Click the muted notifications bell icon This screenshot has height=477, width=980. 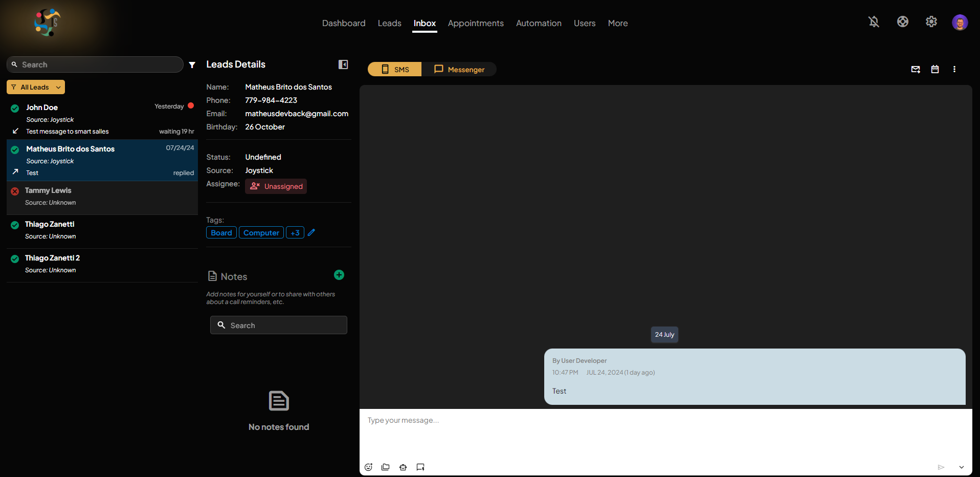coord(874,22)
